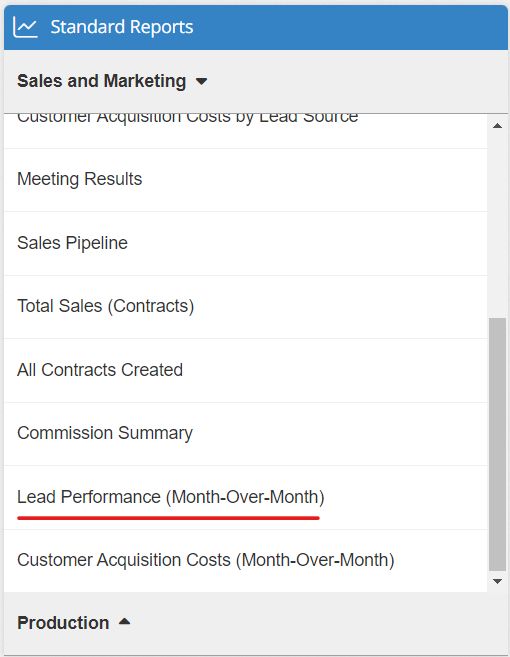Open the All Contracts Created report
Screen dimensions: 510x657
coord(246,370)
